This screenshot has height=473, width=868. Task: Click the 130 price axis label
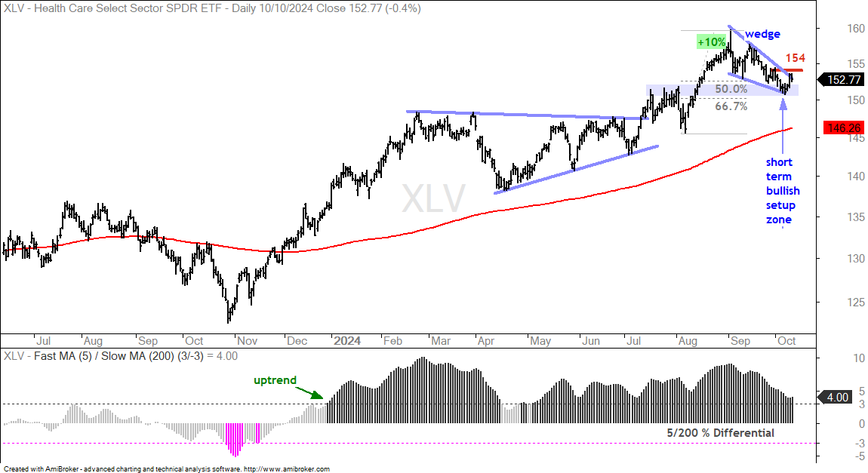[x=855, y=258]
